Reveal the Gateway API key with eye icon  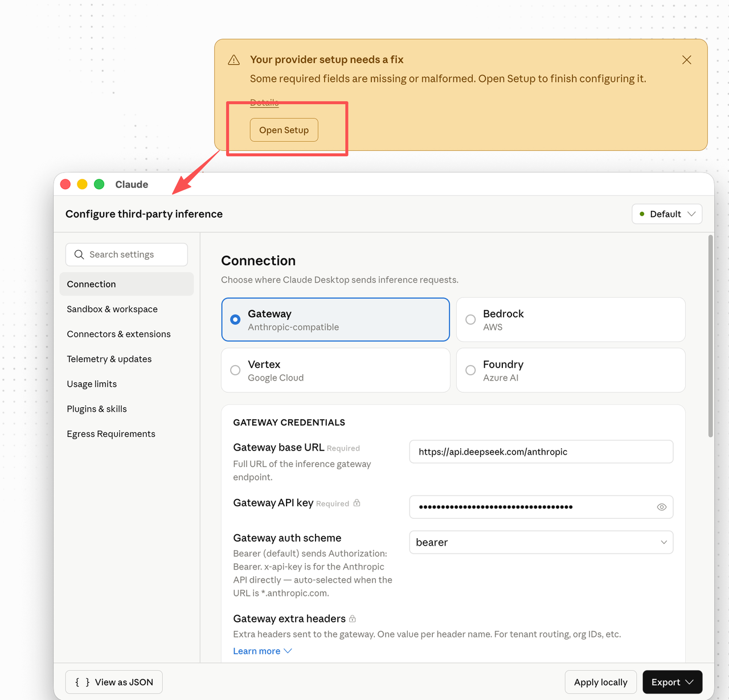pos(661,507)
